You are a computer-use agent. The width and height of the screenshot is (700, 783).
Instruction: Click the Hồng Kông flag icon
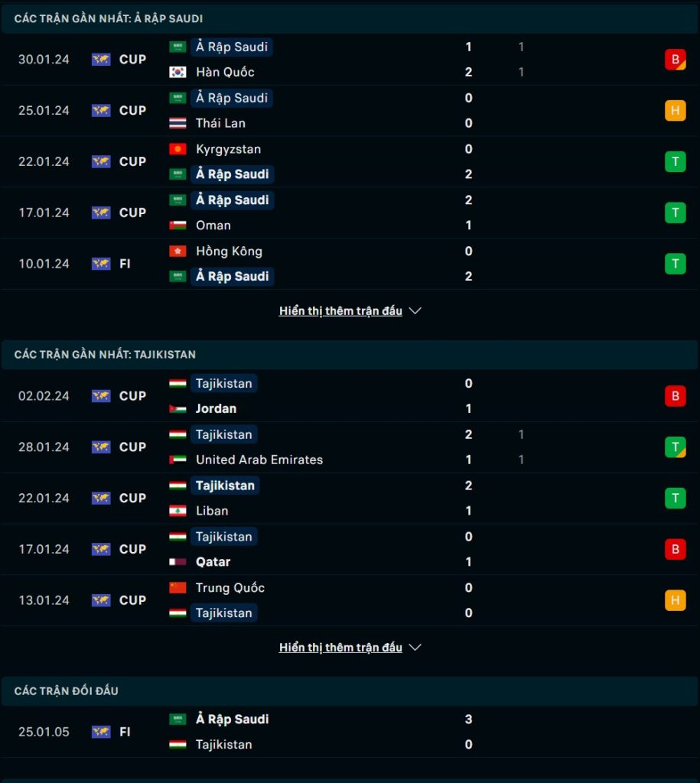177,251
